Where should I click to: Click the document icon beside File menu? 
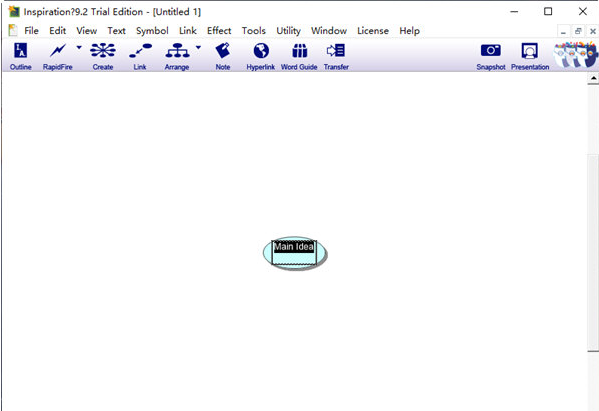tap(13, 31)
